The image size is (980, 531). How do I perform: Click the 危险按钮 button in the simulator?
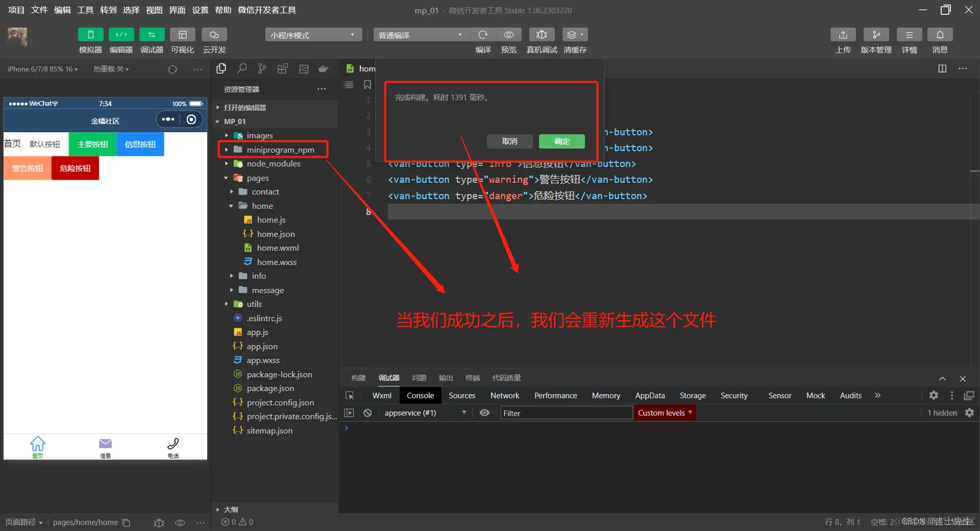click(x=75, y=168)
